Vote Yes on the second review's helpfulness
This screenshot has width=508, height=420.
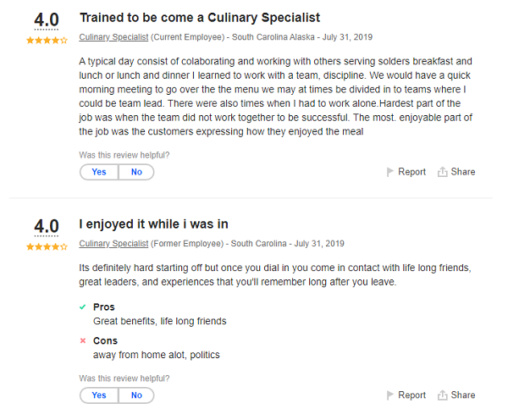pyautogui.click(x=99, y=395)
